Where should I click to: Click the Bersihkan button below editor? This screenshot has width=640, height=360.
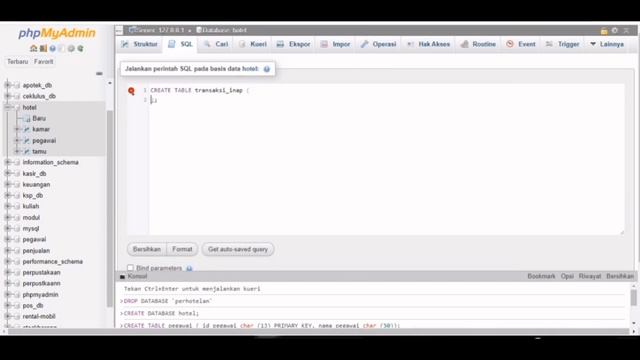pos(147,249)
